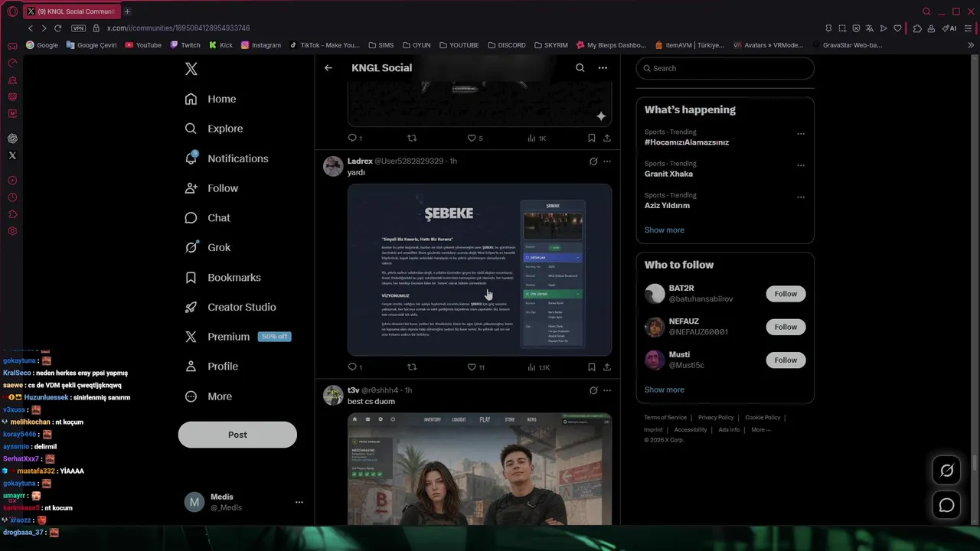Open the Twitch bookmark
The height and width of the screenshot is (551, 980).
click(x=185, y=45)
